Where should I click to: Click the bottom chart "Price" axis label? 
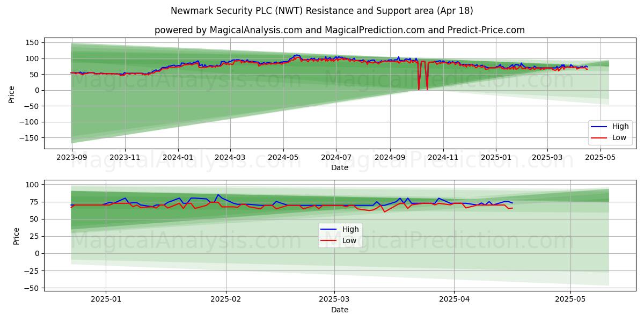[x=16, y=236]
